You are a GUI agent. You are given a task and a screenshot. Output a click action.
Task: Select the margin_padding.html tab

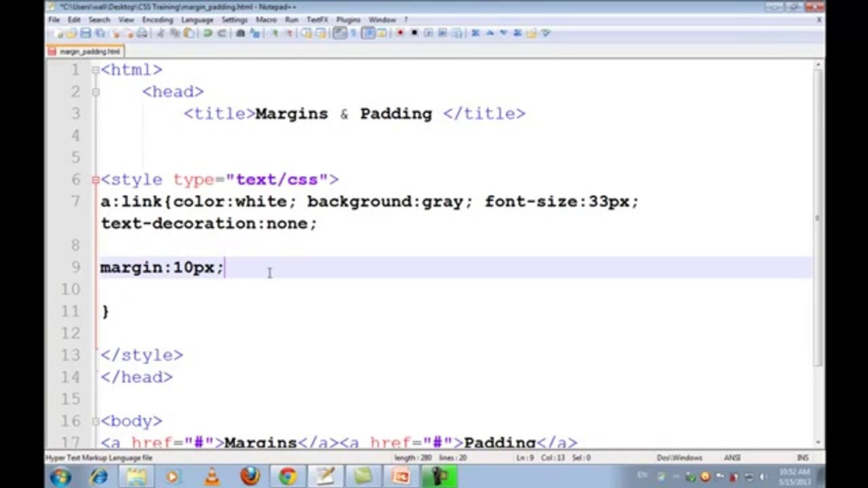click(x=85, y=52)
